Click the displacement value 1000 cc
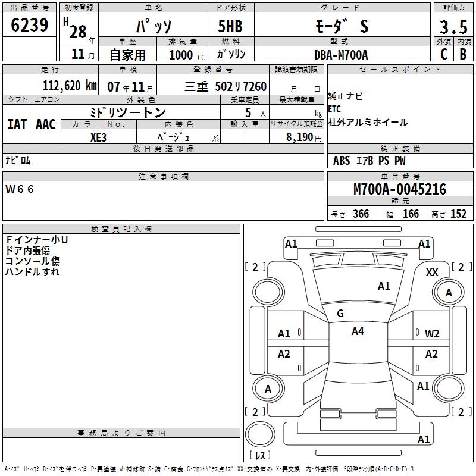Viewport: 476px width, 476px height. 187,55
